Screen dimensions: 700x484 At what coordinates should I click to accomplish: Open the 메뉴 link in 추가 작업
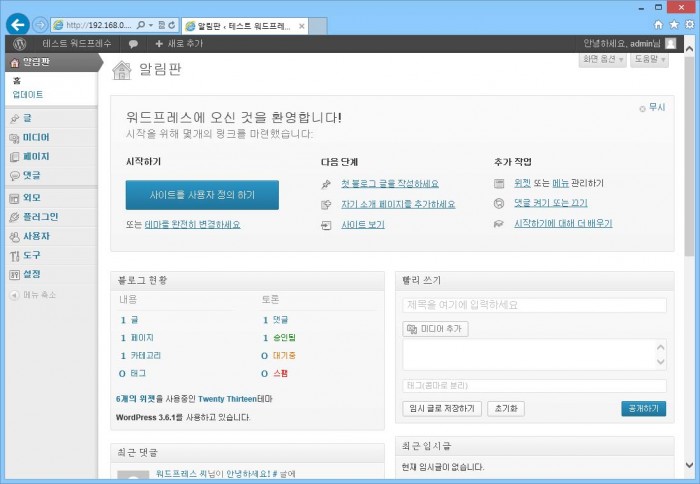tap(561, 183)
